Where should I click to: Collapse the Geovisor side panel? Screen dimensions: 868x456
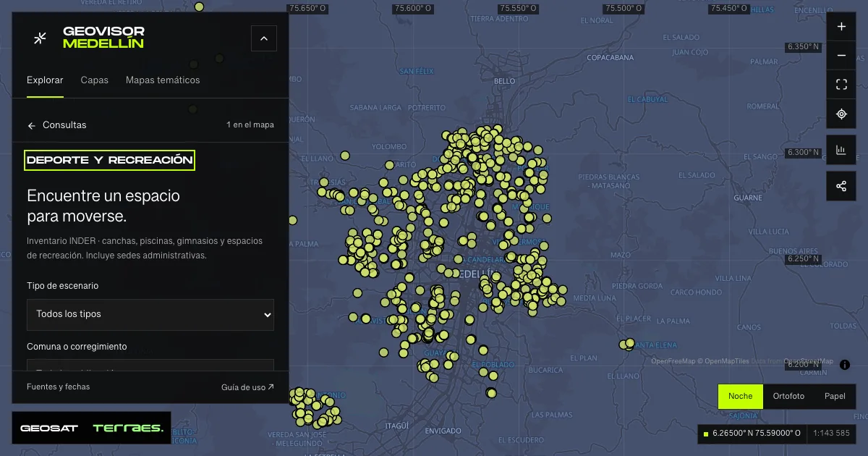coord(264,38)
